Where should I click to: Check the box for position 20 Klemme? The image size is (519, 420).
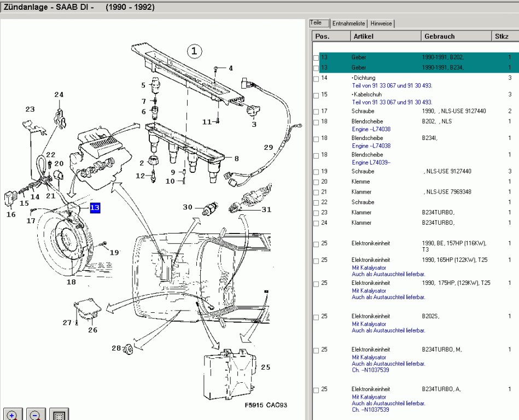pos(316,182)
